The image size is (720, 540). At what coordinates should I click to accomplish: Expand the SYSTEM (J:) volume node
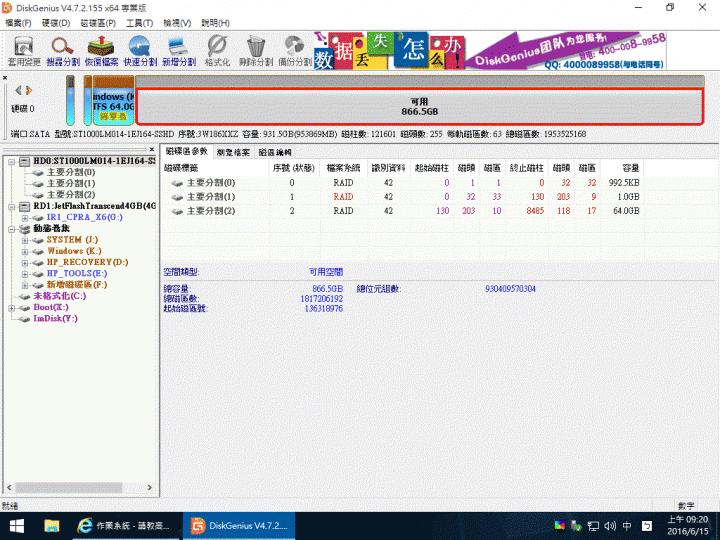coord(25,240)
